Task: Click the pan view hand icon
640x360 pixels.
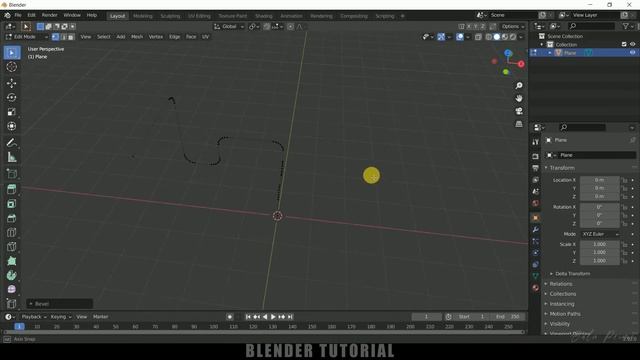Action: (519, 98)
